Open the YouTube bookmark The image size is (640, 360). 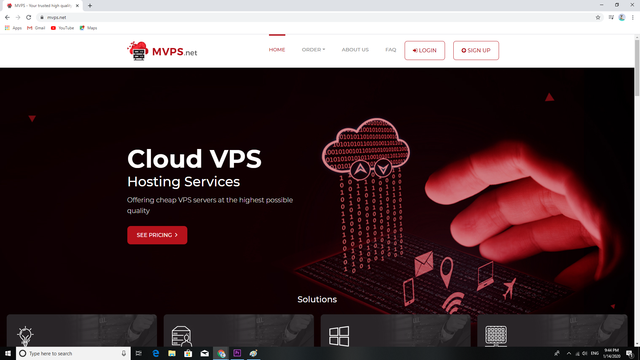[62, 28]
